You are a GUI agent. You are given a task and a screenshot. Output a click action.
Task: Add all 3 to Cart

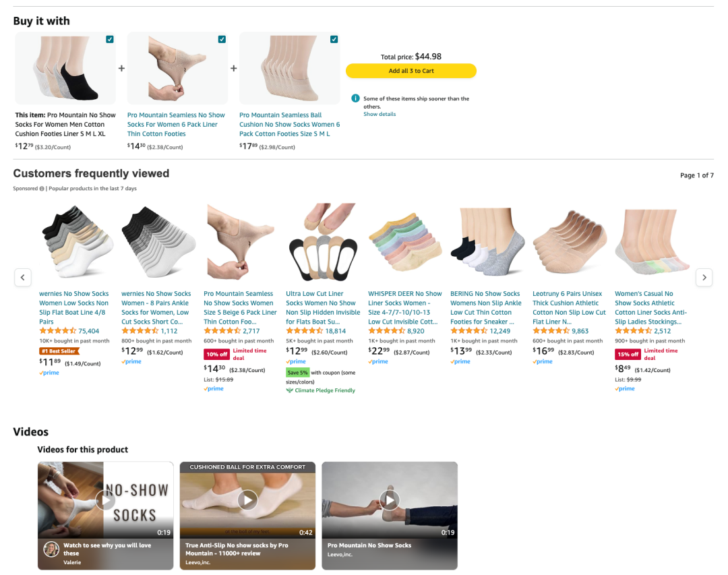[411, 71]
